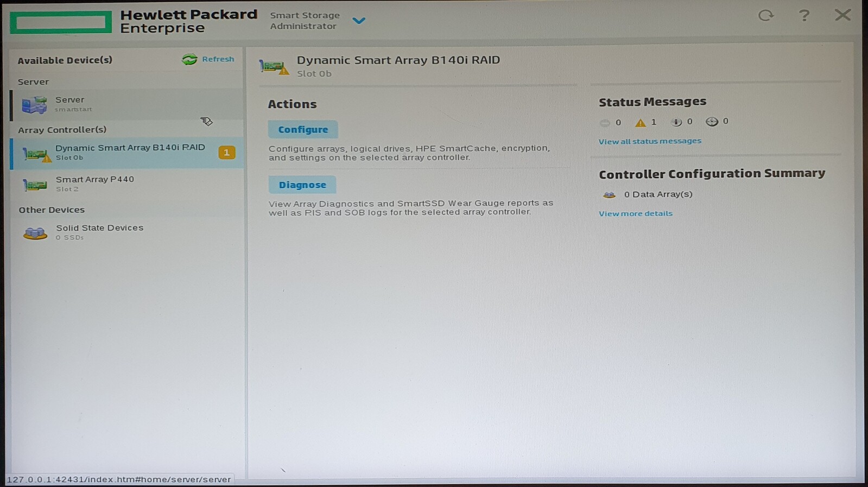Click the Diagnose button
Image resolution: width=868 pixels, height=487 pixels.
coord(302,185)
